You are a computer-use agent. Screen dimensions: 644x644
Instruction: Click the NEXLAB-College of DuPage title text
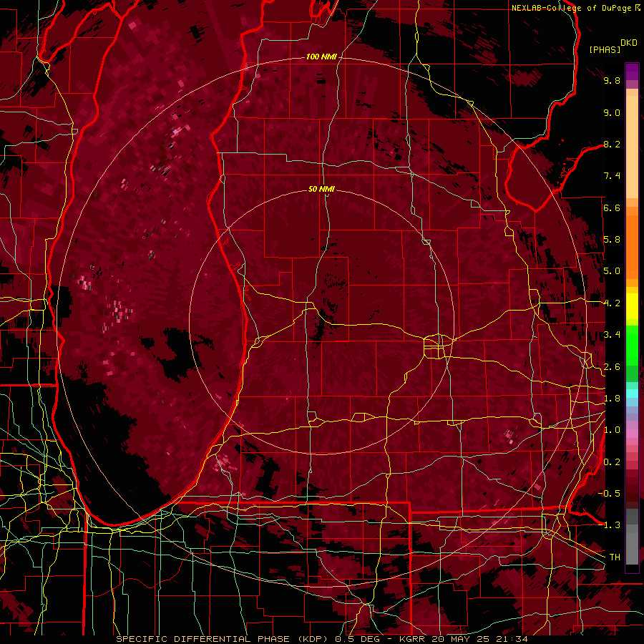[x=571, y=8]
